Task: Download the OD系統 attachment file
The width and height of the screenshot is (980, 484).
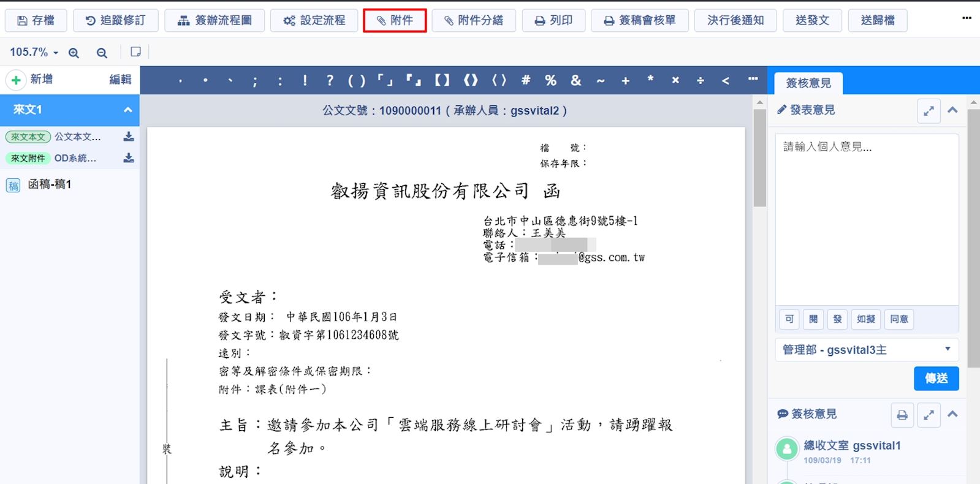Action: [129, 158]
